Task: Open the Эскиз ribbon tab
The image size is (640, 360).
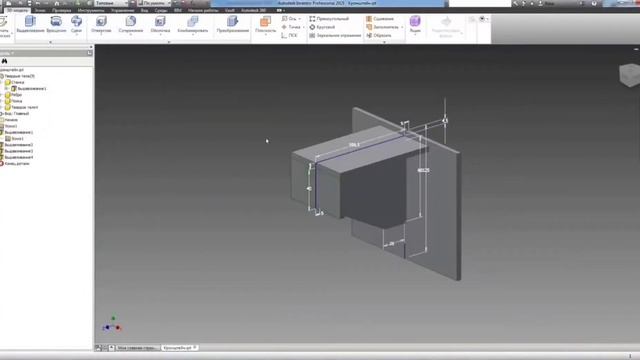Action: click(40, 10)
